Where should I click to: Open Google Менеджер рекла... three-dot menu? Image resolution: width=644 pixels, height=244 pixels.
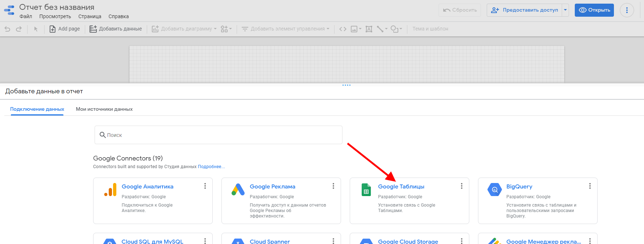pyautogui.click(x=590, y=241)
